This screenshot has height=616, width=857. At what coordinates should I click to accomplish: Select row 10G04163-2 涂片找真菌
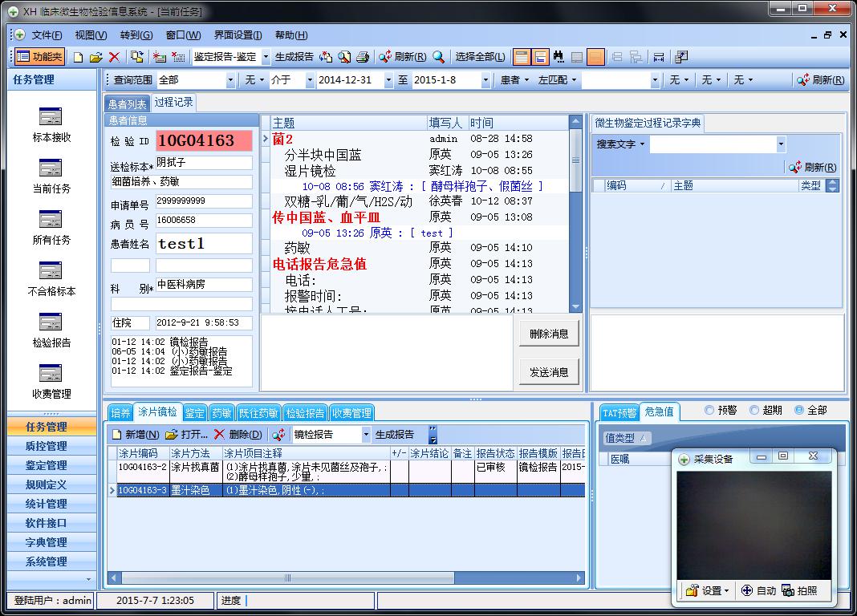[x=347, y=472]
